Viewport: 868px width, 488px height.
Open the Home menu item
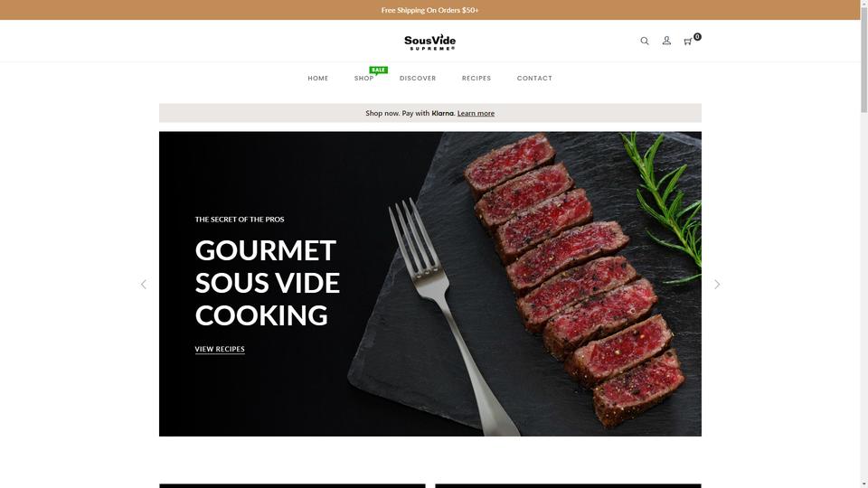(x=317, y=79)
